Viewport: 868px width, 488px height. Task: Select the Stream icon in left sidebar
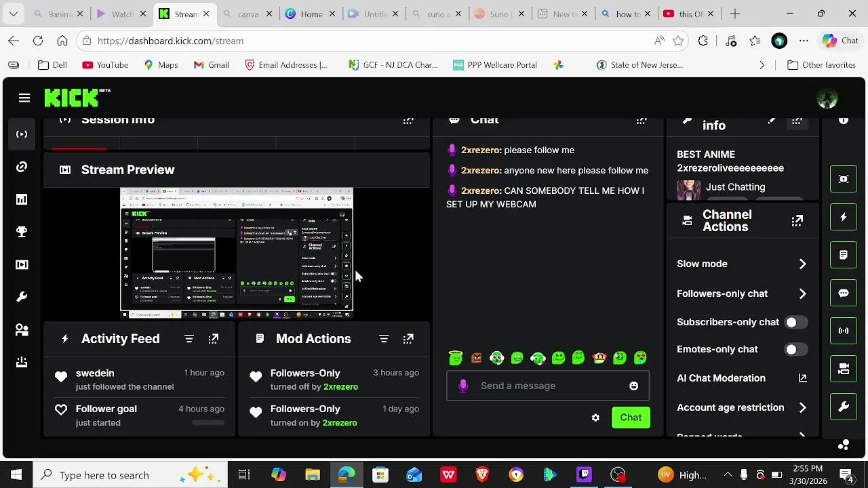tap(22, 134)
